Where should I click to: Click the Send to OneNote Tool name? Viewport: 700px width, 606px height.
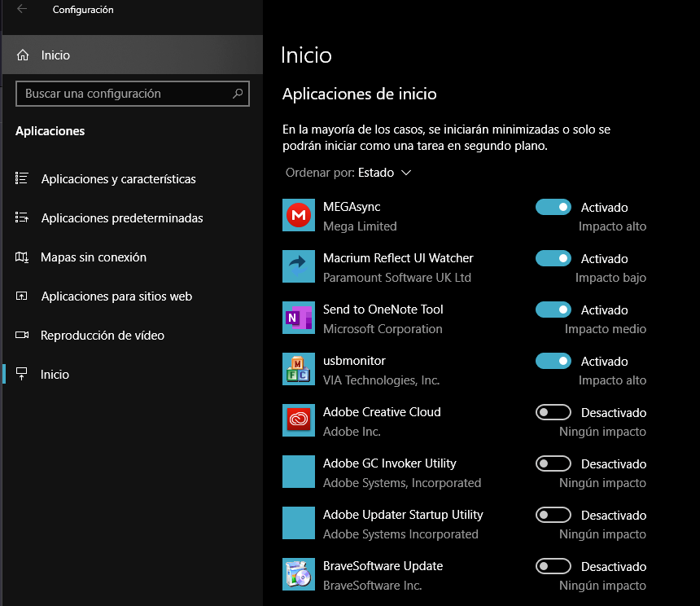[x=383, y=310]
